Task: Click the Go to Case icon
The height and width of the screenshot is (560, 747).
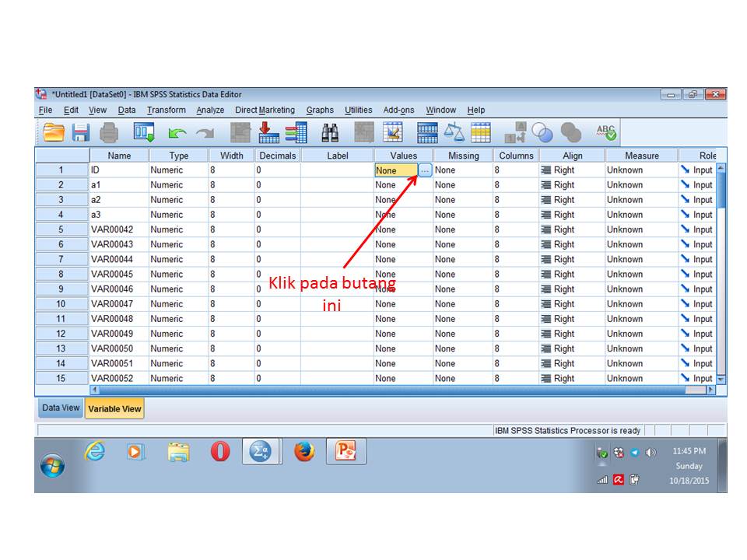Action: [x=240, y=132]
